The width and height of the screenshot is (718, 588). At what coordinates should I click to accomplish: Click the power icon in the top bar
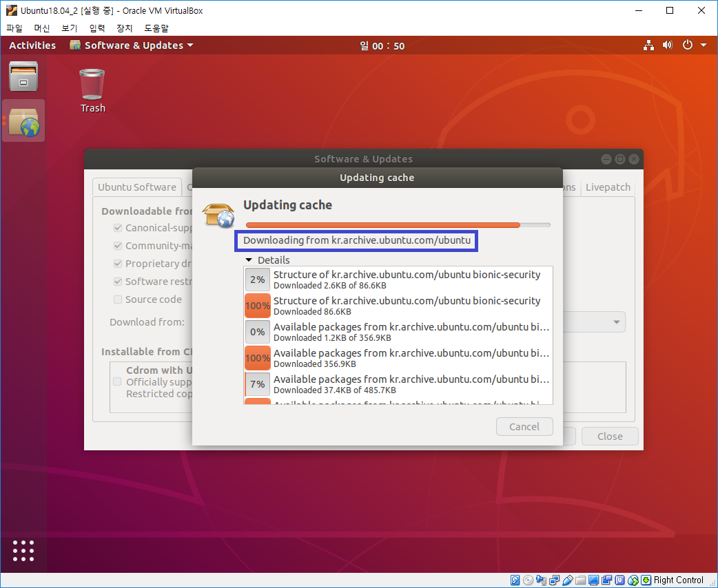coord(687,45)
